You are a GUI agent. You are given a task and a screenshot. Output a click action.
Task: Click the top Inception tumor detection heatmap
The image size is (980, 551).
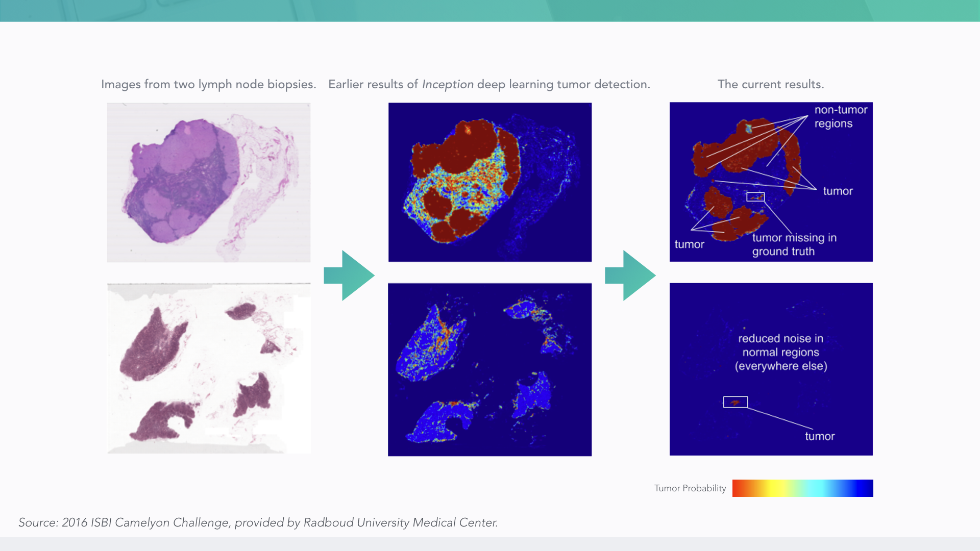[490, 182]
